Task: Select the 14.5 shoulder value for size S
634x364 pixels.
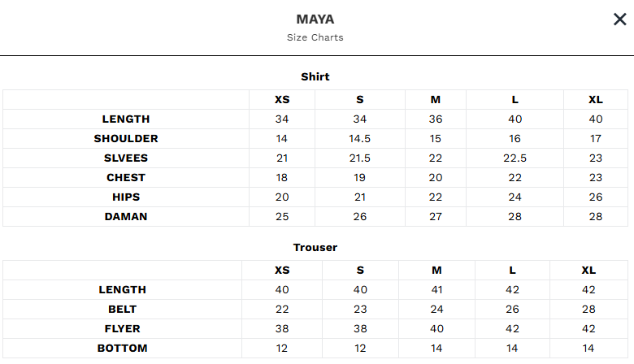Action: point(360,139)
